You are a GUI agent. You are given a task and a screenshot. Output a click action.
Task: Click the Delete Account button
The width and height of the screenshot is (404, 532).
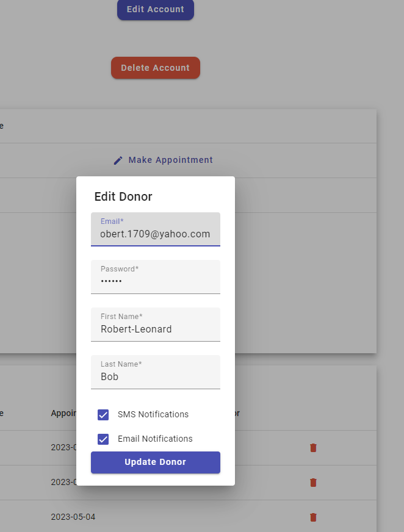pos(155,68)
